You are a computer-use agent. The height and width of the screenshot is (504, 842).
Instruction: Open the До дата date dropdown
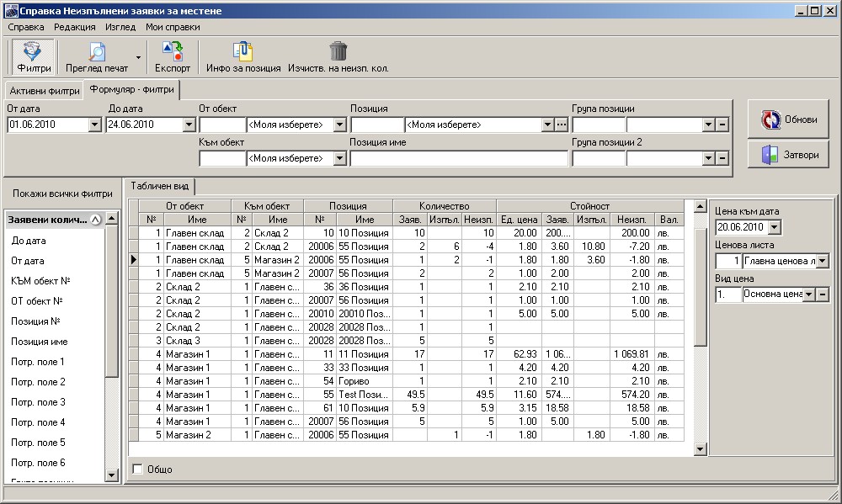click(189, 125)
